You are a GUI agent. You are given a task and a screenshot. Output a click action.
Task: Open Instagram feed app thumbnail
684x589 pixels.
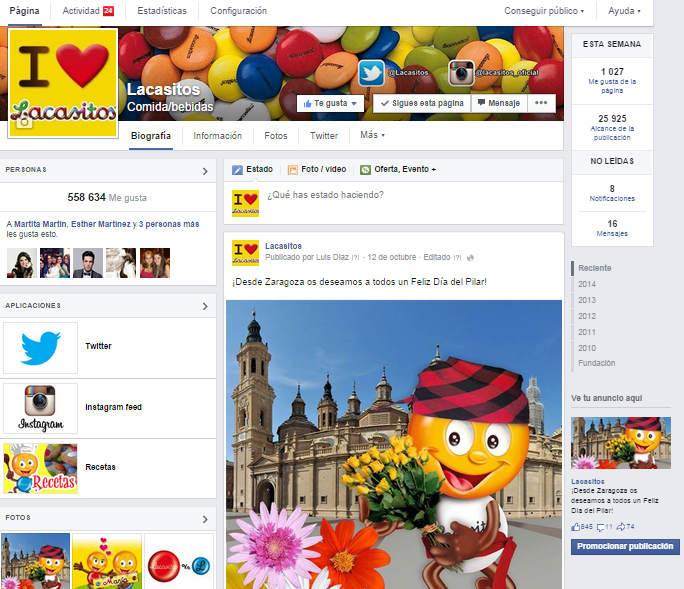tap(41, 409)
